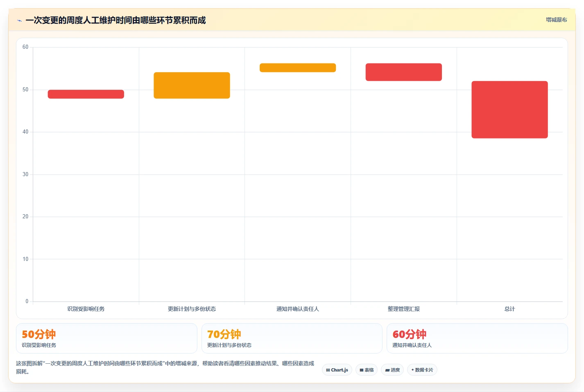Click the red bar for 识别受影响任务
This screenshot has height=392, width=584.
click(86, 94)
